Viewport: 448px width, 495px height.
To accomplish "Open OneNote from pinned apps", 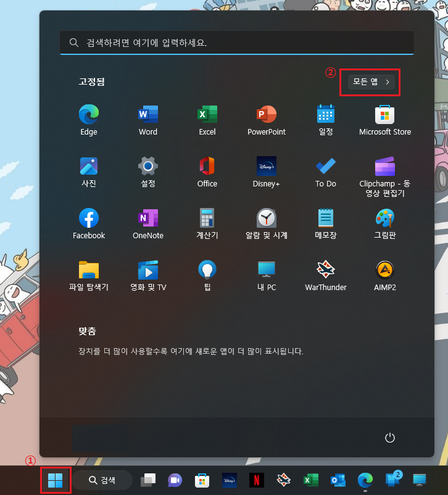I will 147,224.
